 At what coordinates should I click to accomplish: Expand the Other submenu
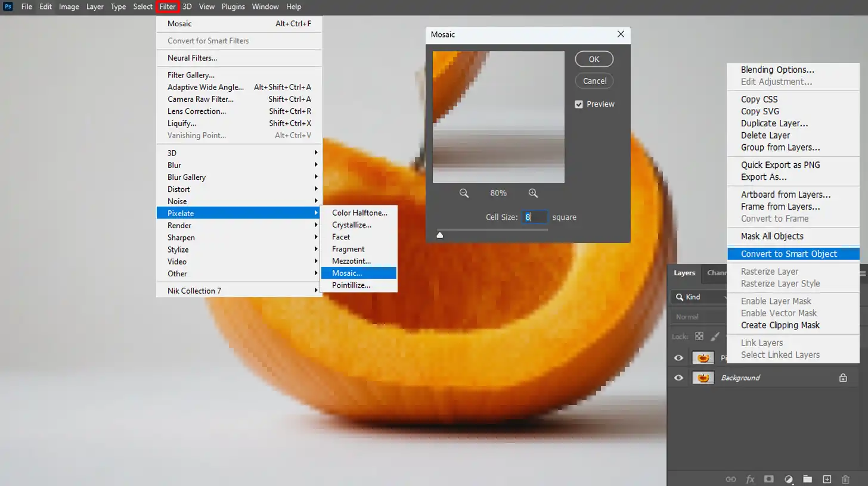pos(239,273)
